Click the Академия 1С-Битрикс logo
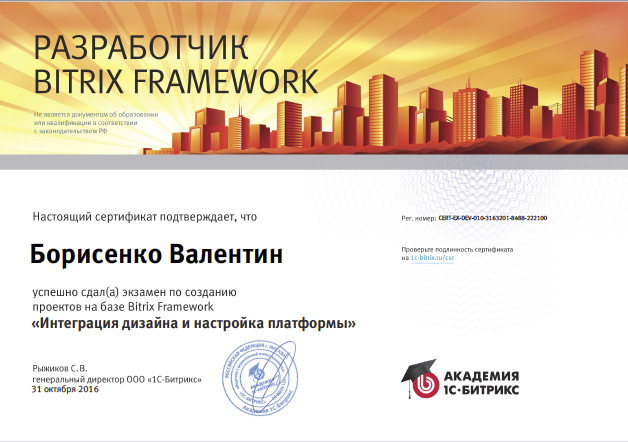The image size is (628, 442). [460, 378]
